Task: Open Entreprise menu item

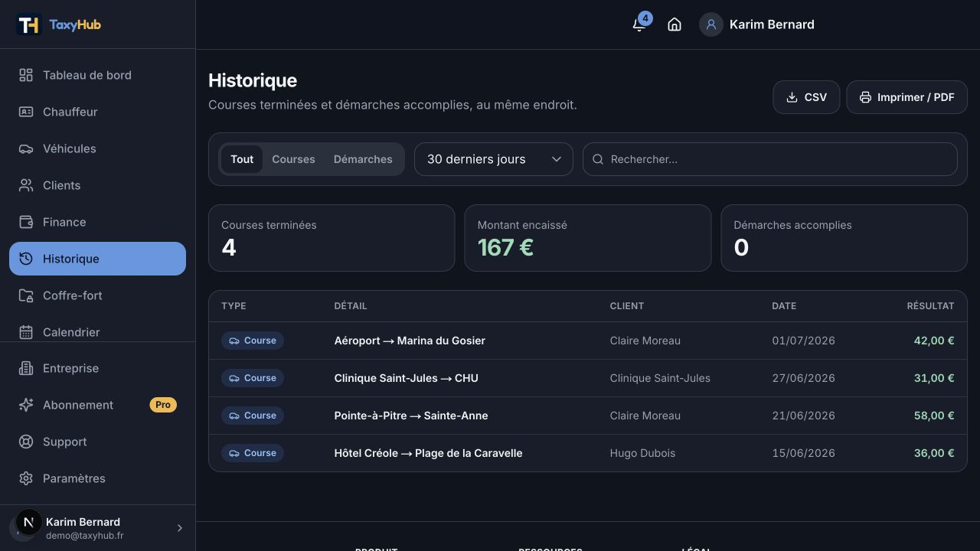Action: (x=97, y=368)
